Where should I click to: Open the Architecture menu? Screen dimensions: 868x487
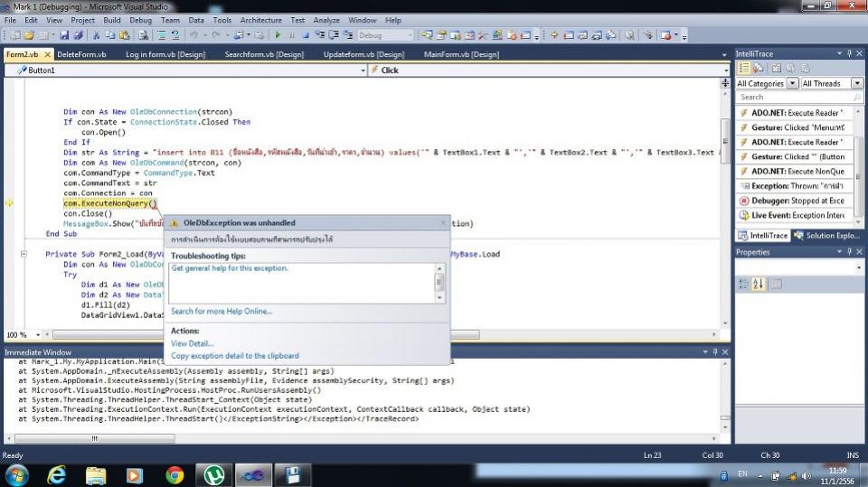tap(260, 20)
